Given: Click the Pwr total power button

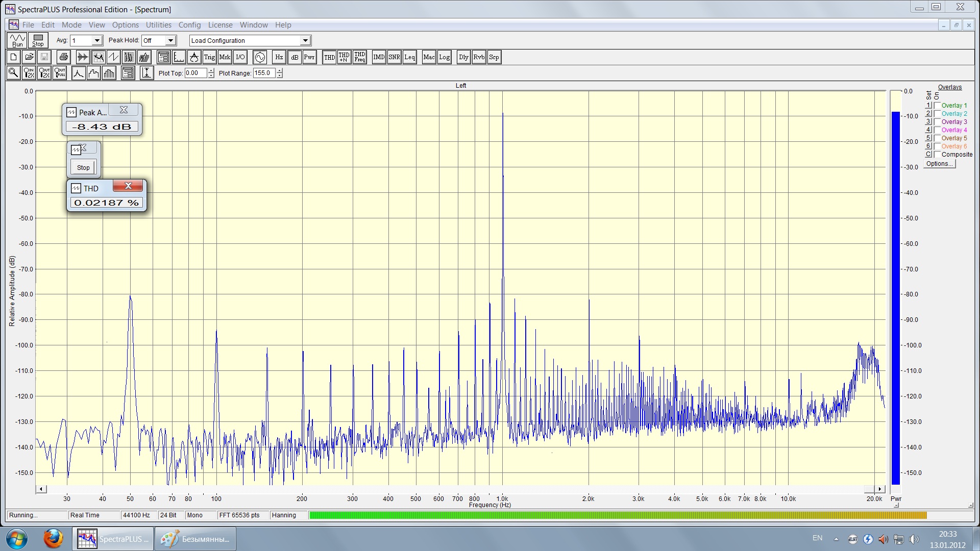Looking at the screenshot, I should (309, 57).
